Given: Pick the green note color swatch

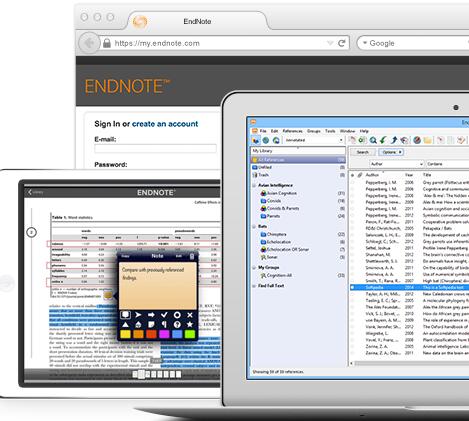Looking at the screenshot, I should [x=190, y=334].
